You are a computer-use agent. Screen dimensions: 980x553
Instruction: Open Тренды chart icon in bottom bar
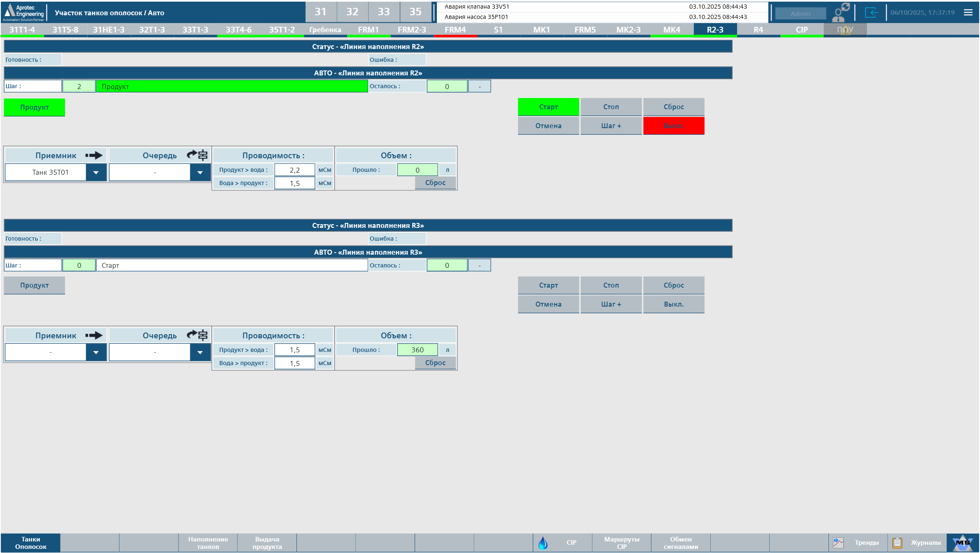tap(838, 543)
